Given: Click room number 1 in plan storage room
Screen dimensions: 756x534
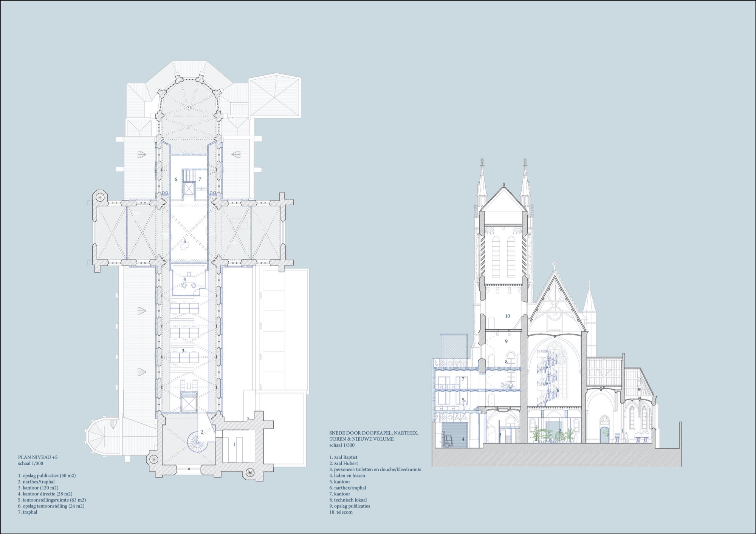Looking at the screenshot, I should [235, 445].
